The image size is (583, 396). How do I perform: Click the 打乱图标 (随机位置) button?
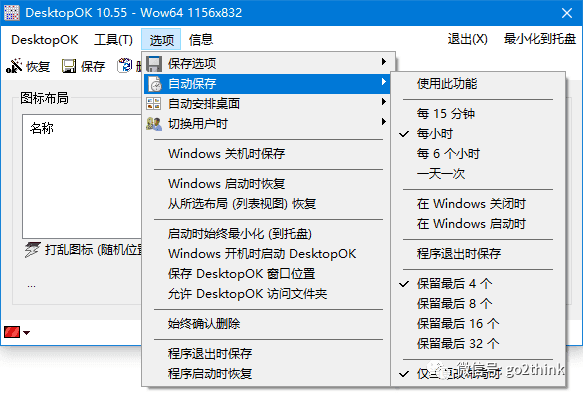84,249
